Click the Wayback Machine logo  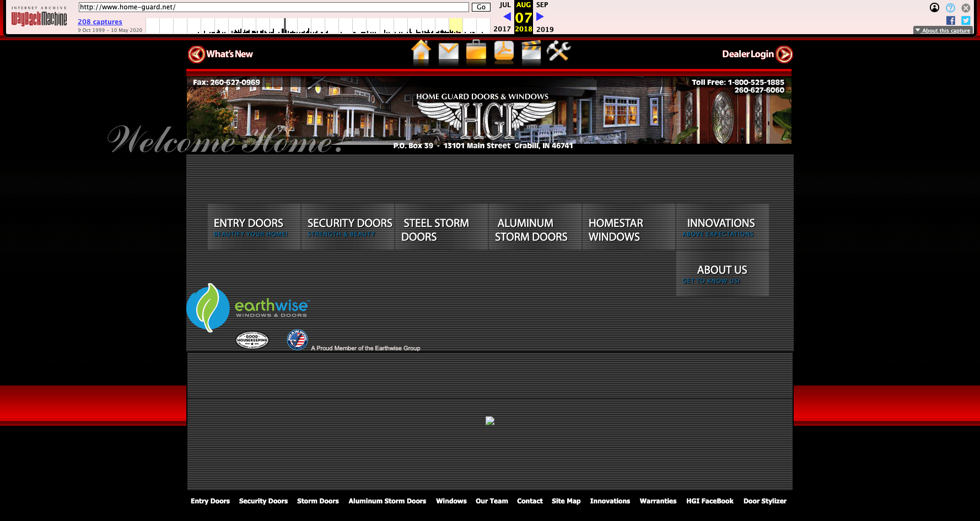tap(39, 17)
